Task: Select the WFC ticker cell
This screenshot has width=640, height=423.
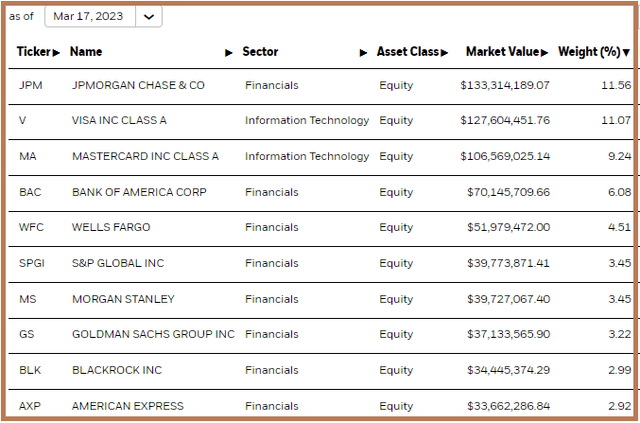Action: tap(31, 227)
